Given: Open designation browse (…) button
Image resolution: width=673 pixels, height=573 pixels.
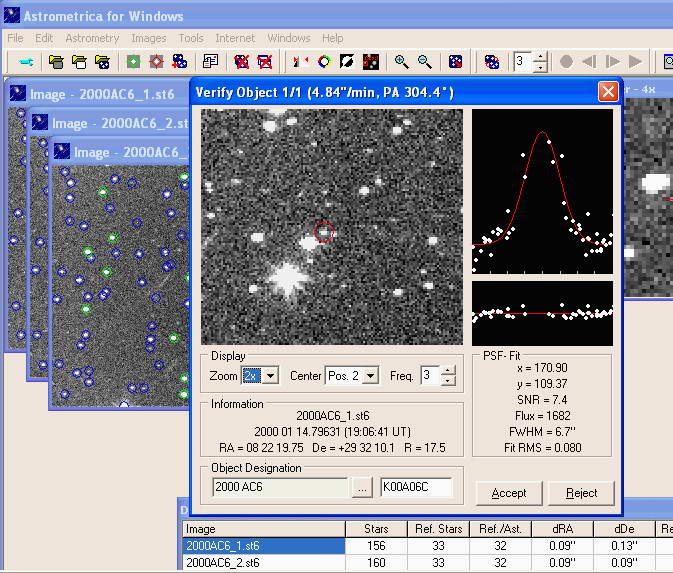Looking at the screenshot, I should click(x=362, y=488).
